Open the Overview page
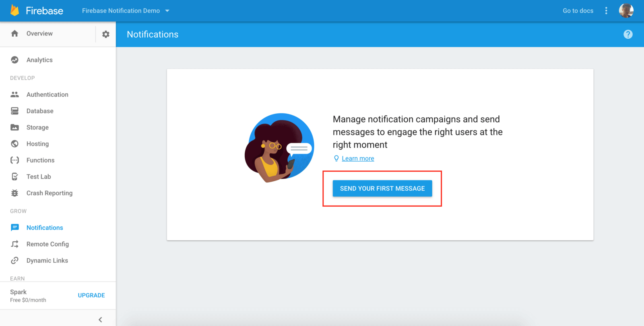The width and height of the screenshot is (644, 326). tap(39, 33)
